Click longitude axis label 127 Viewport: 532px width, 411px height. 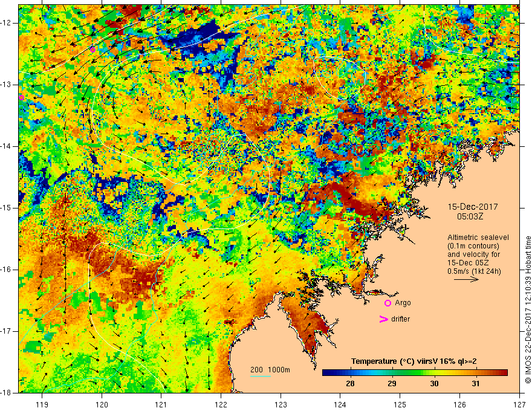pyautogui.click(x=519, y=404)
